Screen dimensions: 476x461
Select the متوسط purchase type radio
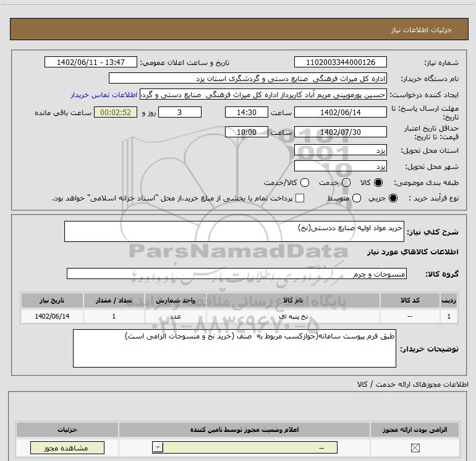coord(357,198)
